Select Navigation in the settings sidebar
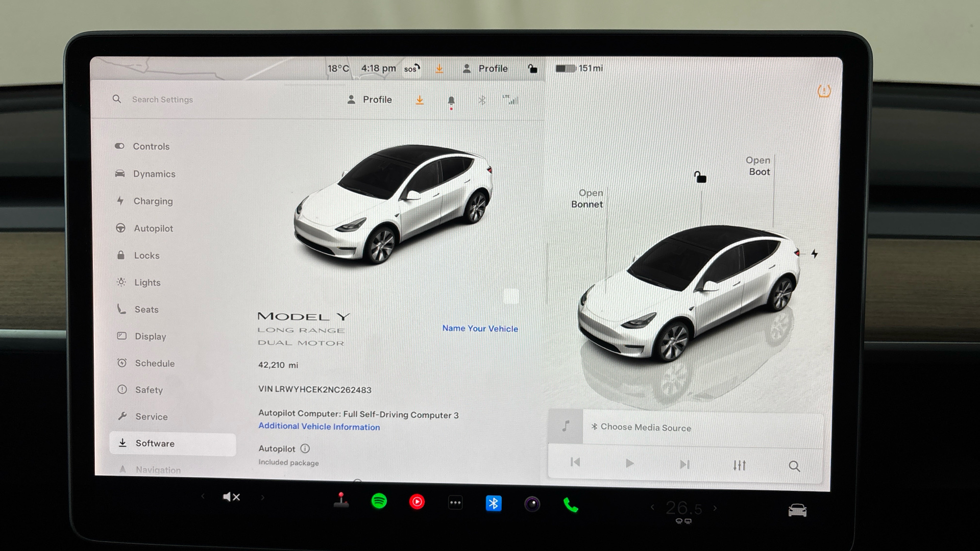This screenshot has width=980, height=551. (x=149, y=470)
